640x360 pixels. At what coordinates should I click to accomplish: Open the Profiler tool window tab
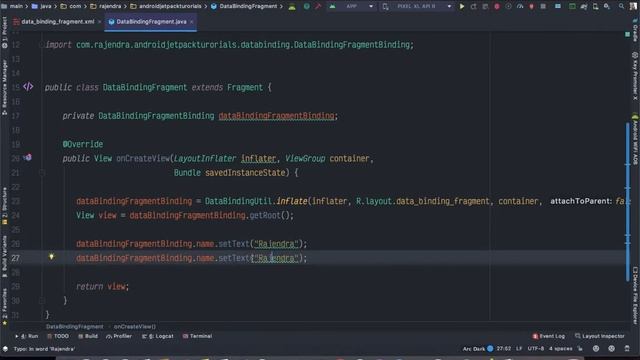click(119, 336)
